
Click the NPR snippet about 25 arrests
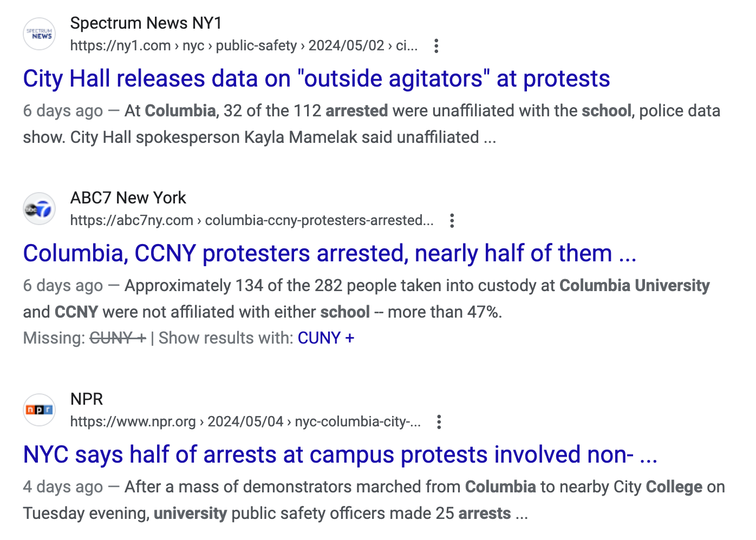(x=374, y=500)
